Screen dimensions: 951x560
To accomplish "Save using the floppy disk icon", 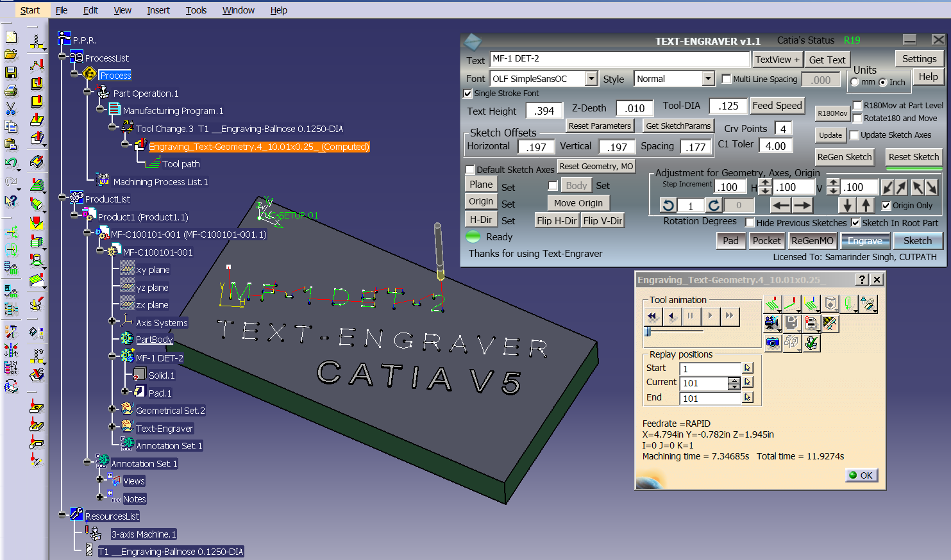I will (11, 72).
